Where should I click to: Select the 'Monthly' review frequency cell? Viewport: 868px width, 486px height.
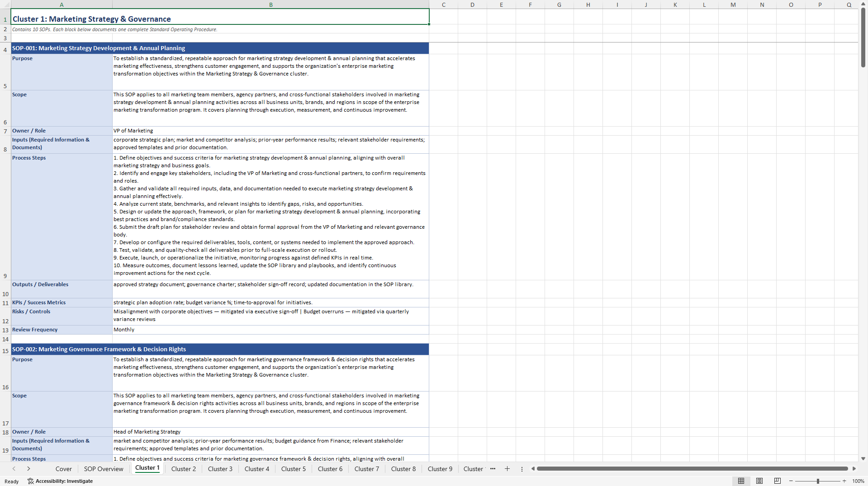pos(270,330)
